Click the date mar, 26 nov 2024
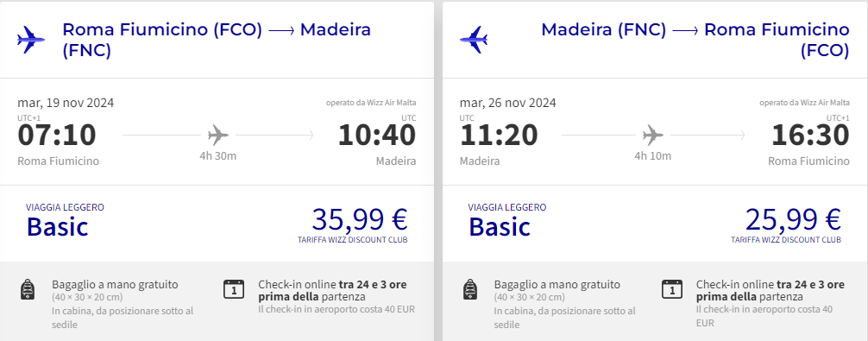This screenshot has width=868, height=341. (x=507, y=103)
